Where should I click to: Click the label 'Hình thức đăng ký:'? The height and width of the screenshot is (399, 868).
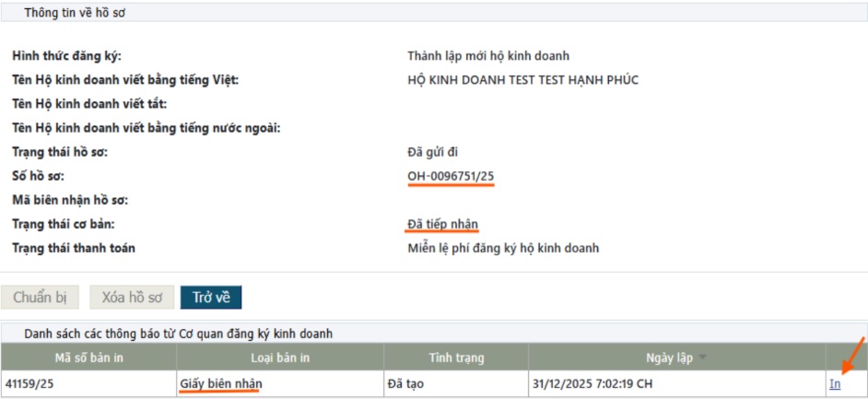point(66,56)
